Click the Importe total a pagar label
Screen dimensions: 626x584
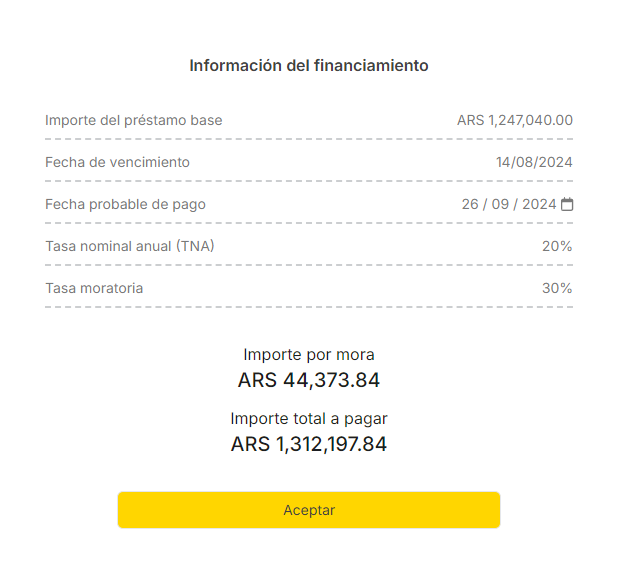pos(309,418)
